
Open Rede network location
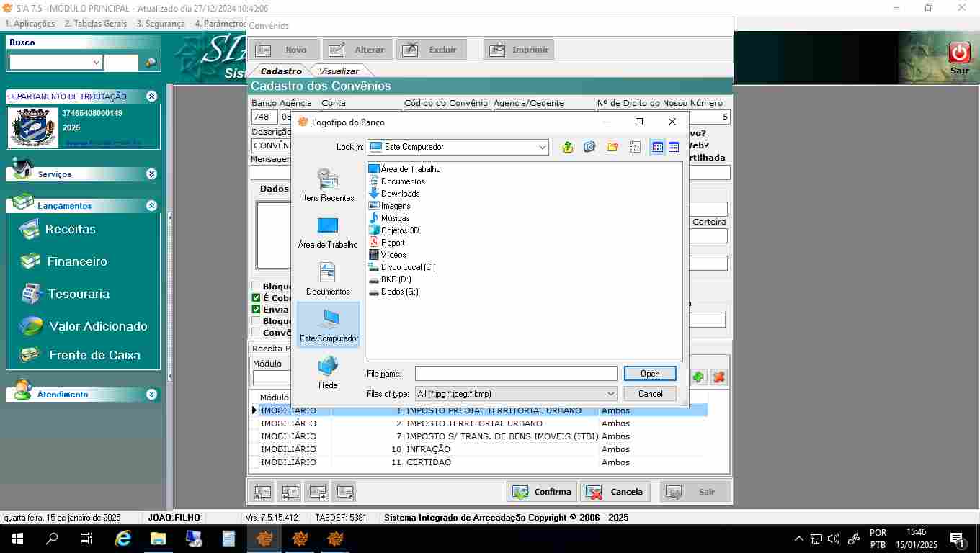(x=328, y=372)
